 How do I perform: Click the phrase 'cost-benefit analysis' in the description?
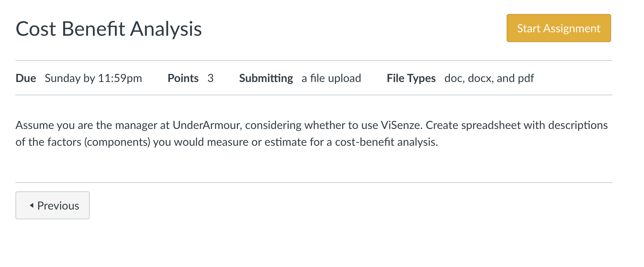pyautogui.click(x=386, y=142)
